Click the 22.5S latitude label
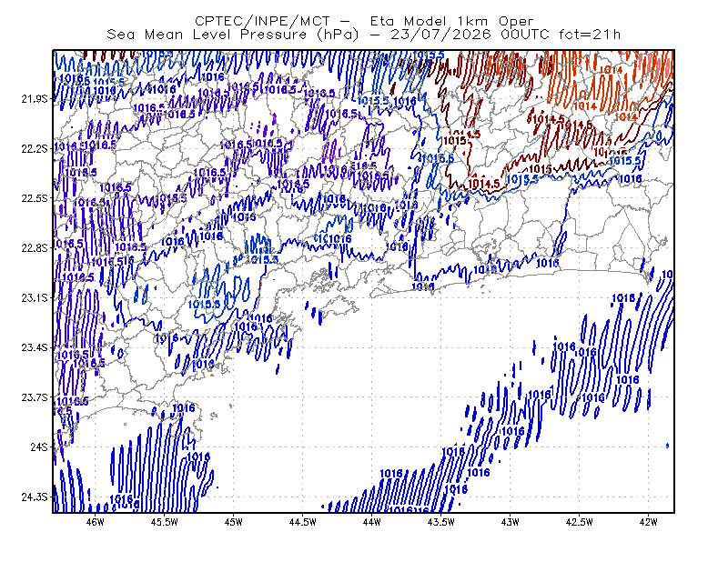Screen dimensions: 728x562 [35, 198]
